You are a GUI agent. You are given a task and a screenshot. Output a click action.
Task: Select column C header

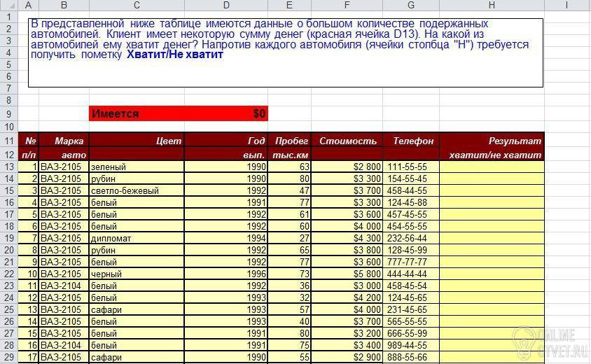137,5
